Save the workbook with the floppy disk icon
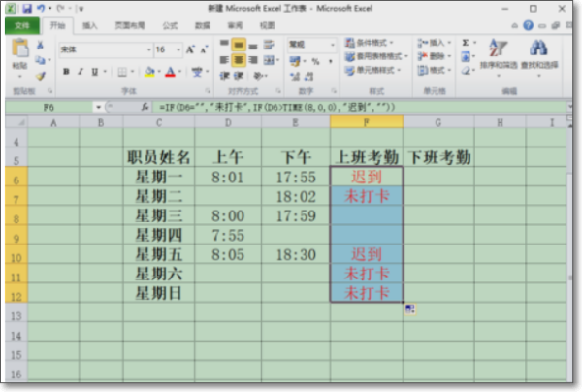Screen dimensions: 582x392 click(x=25, y=8)
